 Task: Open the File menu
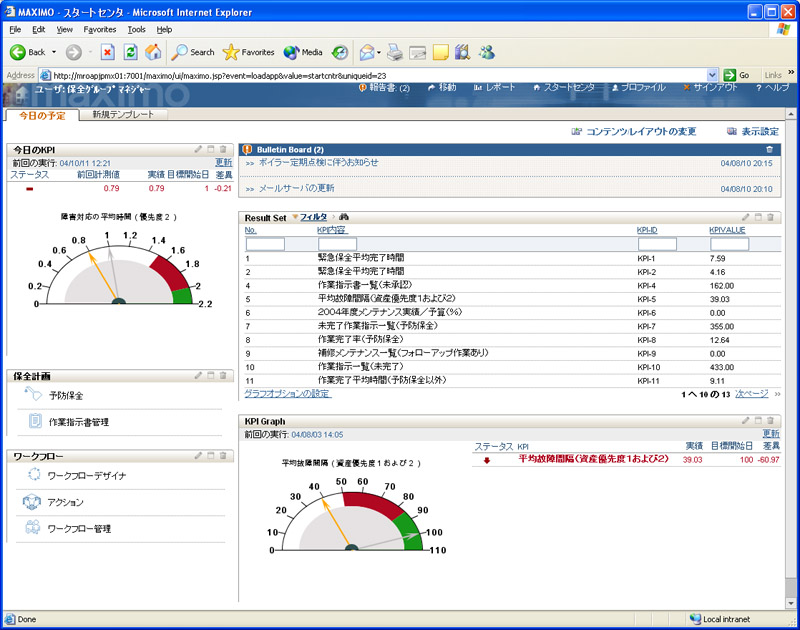point(15,30)
